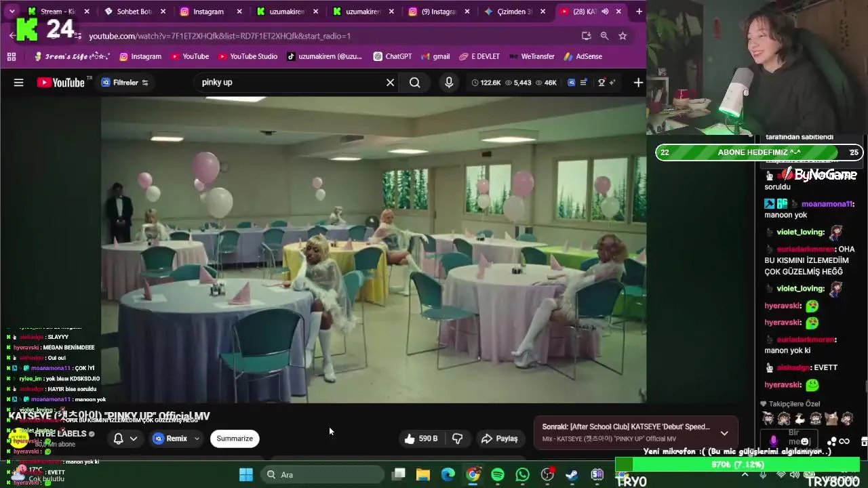Click the install/cast icon in address bar
This screenshot has height=488, width=868.
(586, 36)
